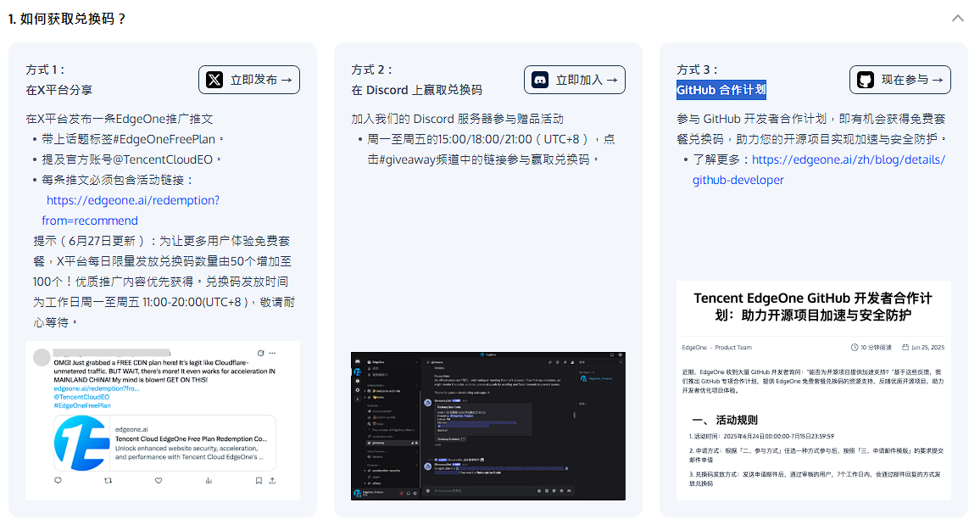Click the 在X平台分享 heading text
This screenshot has width=980, height=525.
coord(59,90)
